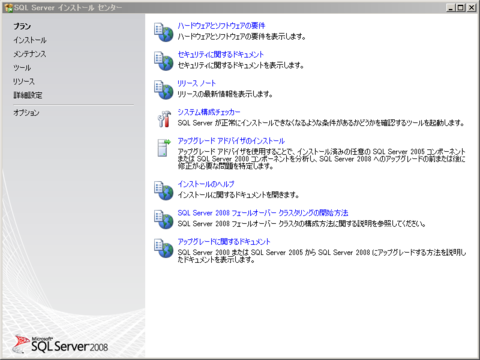This screenshot has width=480, height=360.
Task: Click the icon for フェールオーバー クラスタリングの開始方法
Action: (x=163, y=219)
